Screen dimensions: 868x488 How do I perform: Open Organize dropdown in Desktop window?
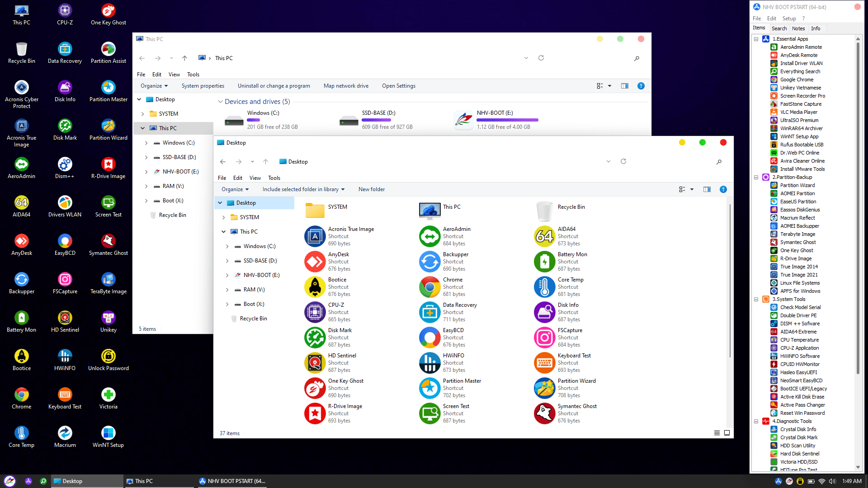click(235, 189)
